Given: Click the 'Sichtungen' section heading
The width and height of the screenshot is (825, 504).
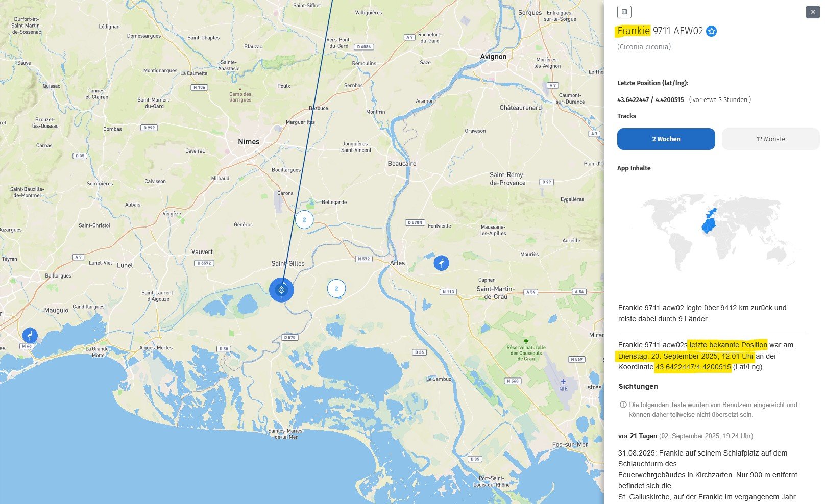Looking at the screenshot, I should coord(638,386).
